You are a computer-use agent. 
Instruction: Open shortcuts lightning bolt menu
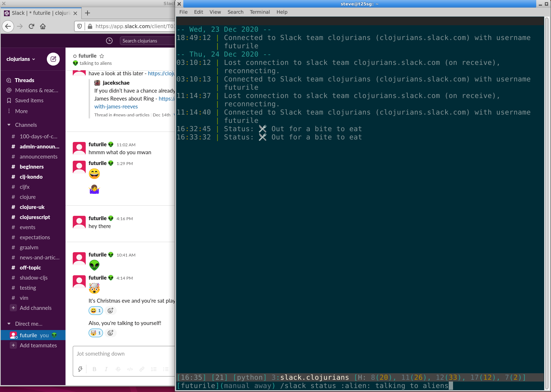pos(80,369)
